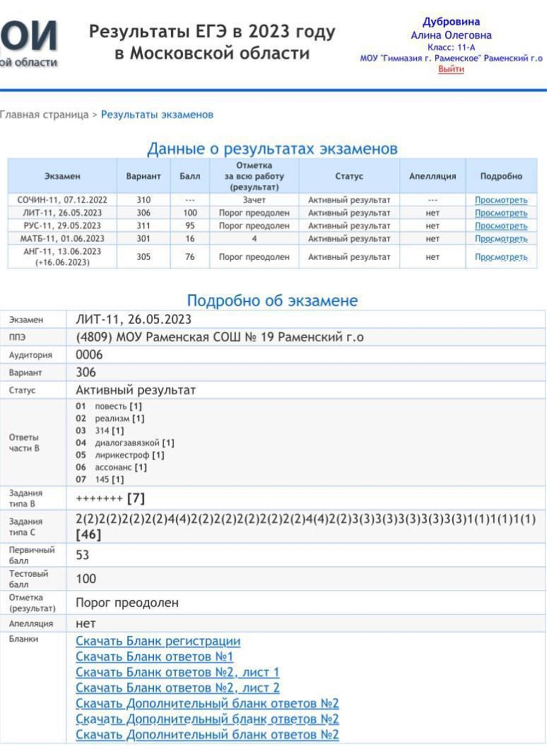
Task: Click the ППЭ value МОУ Раменская СОШ № 19
Action: 219,337
